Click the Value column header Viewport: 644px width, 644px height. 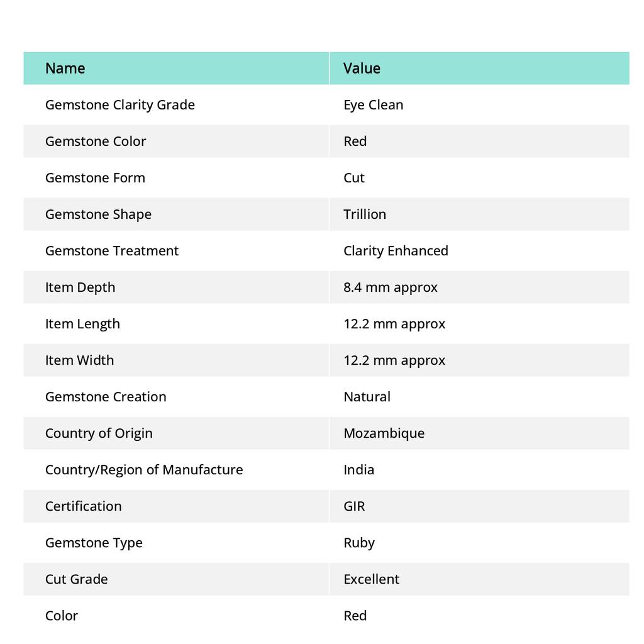point(362,69)
